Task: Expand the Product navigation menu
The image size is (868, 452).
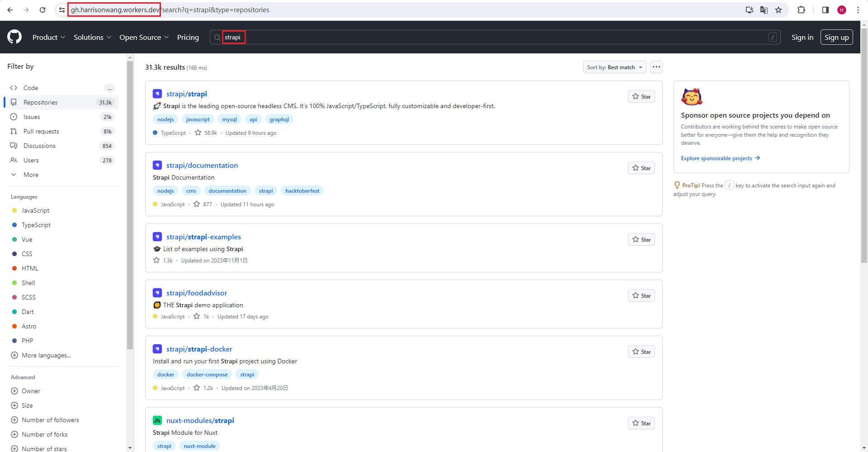Action: pyautogui.click(x=49, y=37)
